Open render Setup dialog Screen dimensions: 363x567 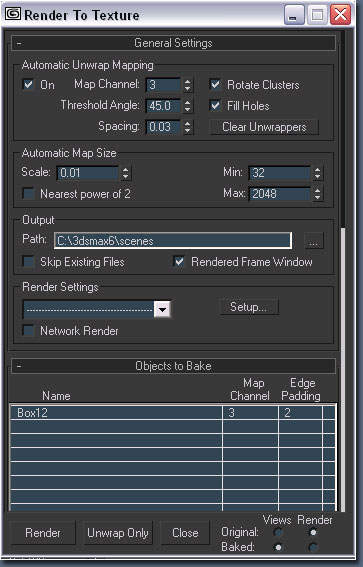tap(249, 307)
